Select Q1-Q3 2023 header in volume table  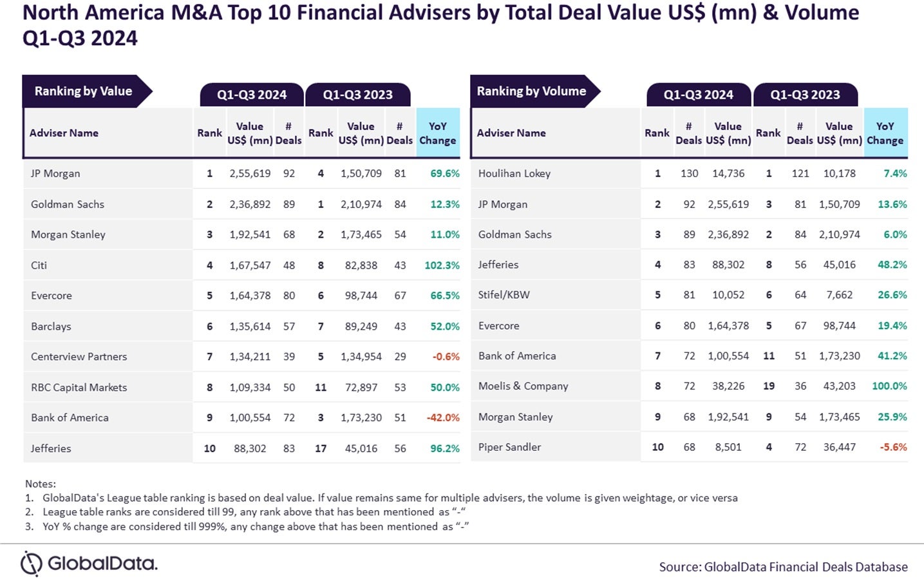(805, 95)
